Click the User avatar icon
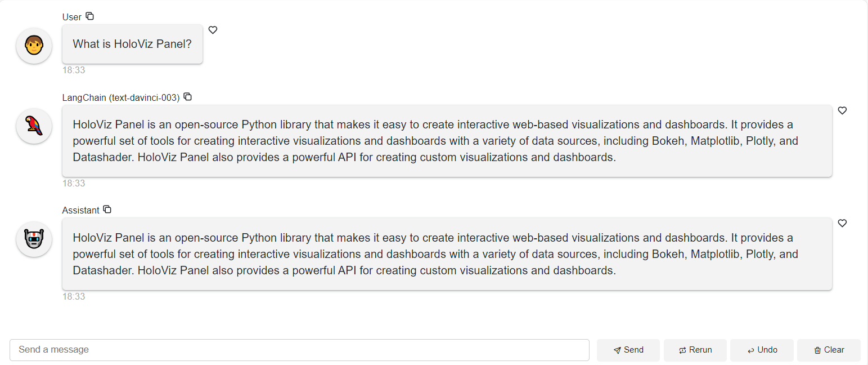The width and height of the screenshot is (868, 365). click(x=34, y=46)
